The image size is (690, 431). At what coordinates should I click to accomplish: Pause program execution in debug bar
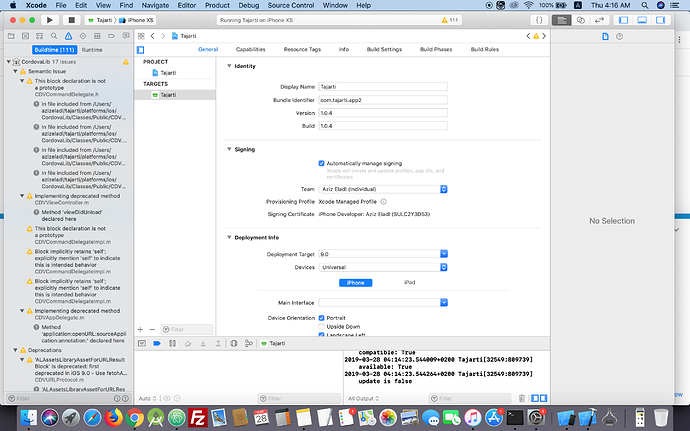172,343
